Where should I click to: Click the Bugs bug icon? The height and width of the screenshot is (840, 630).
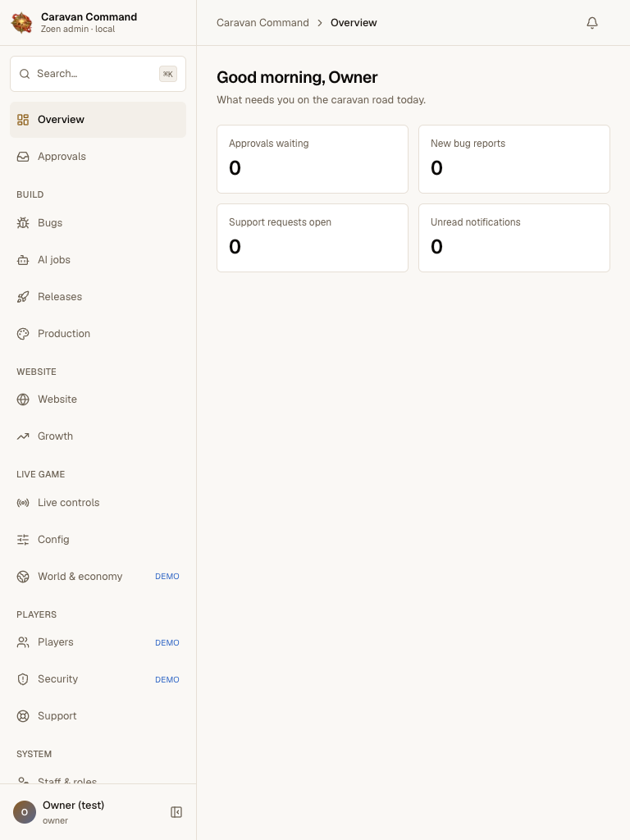click(x=23, y=223)
